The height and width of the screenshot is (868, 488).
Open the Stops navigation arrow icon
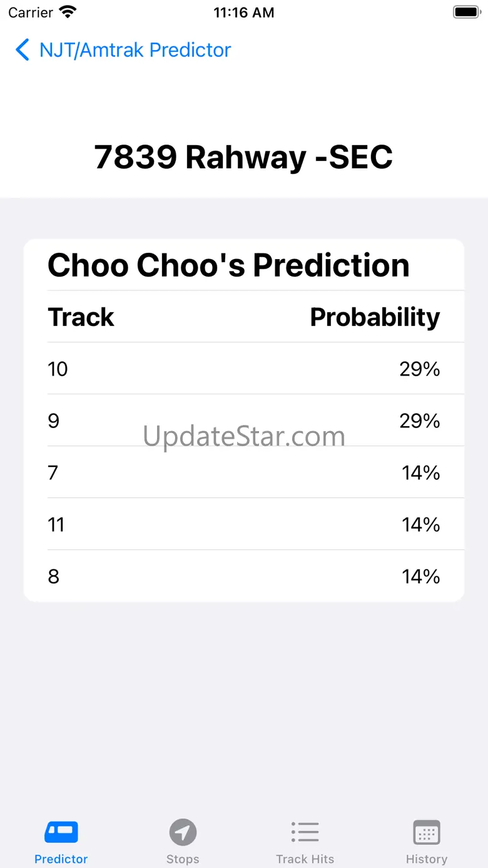click(183, 832)
